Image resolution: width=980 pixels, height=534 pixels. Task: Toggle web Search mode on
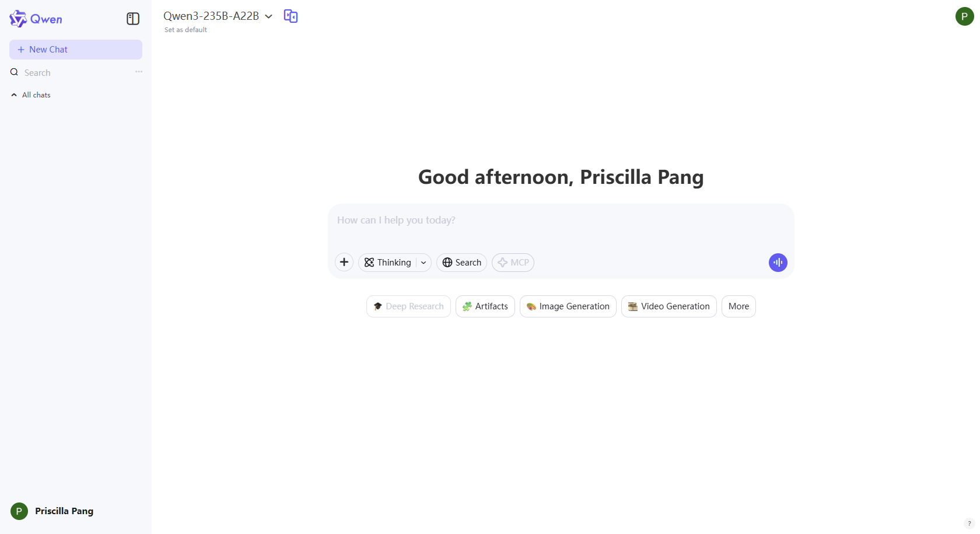click(461, 263)
